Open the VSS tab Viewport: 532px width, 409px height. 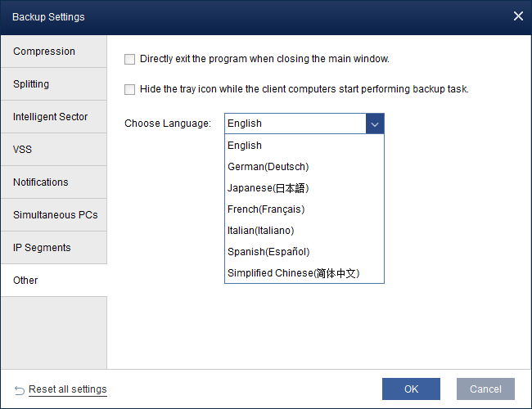pos(23,150)
